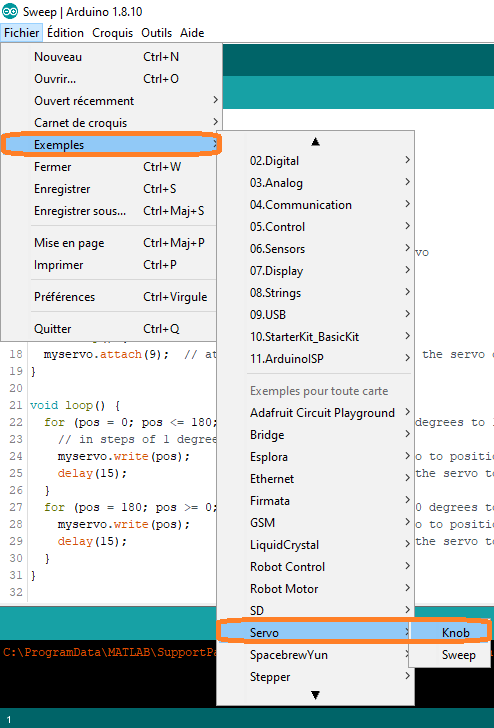Click the delay(15) on line 25
494x728 pixels.
coord(92,474)
